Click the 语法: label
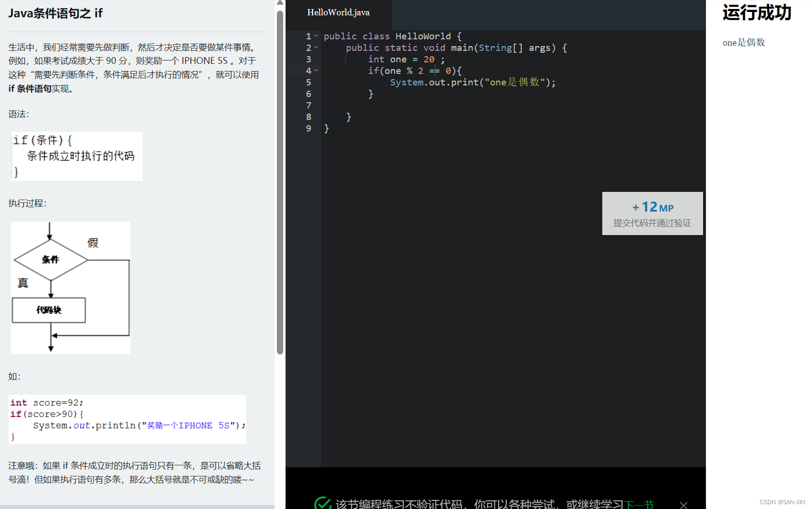This screenshot has height=509, width=812. pos(19,114)
